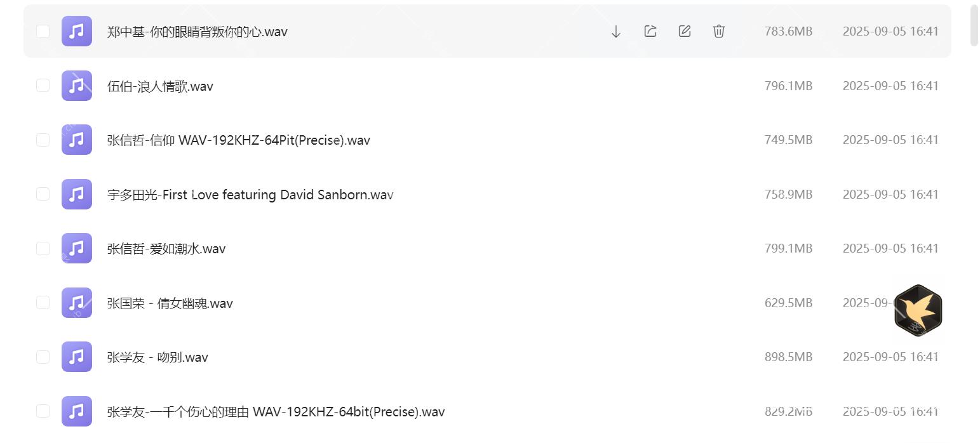
Task: Click the music icon for 张学友 - 吻别.wav
Action: click(76, 357)
